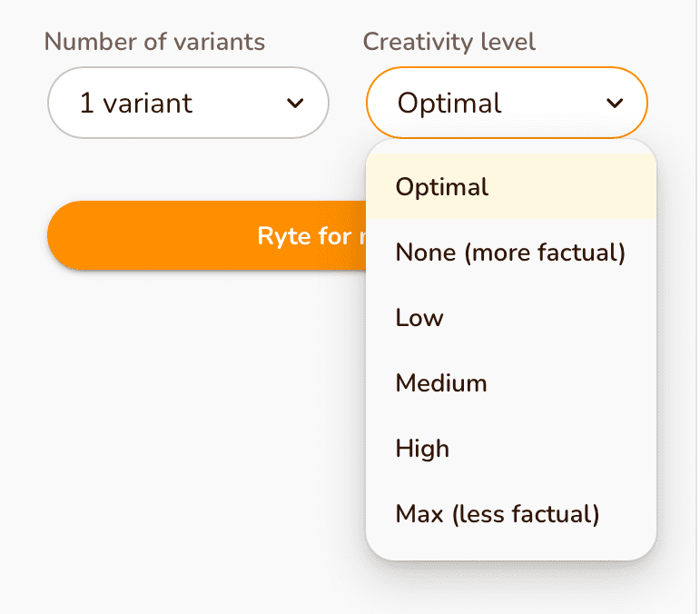Click the 'Creativity level' label
This screenshot has width=700, height=614.
449,42
